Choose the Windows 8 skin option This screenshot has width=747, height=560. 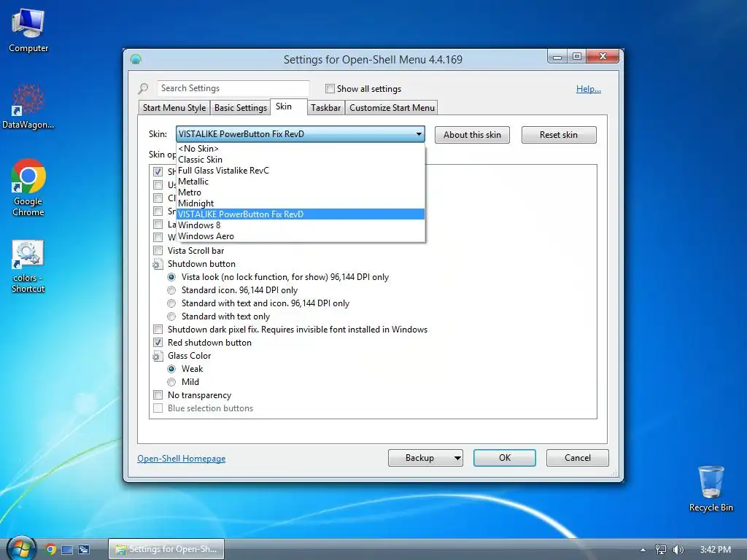300,225
